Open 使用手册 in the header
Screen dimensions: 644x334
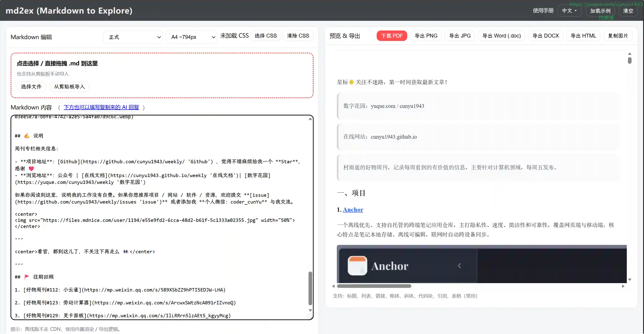click(x=543, y=11)
